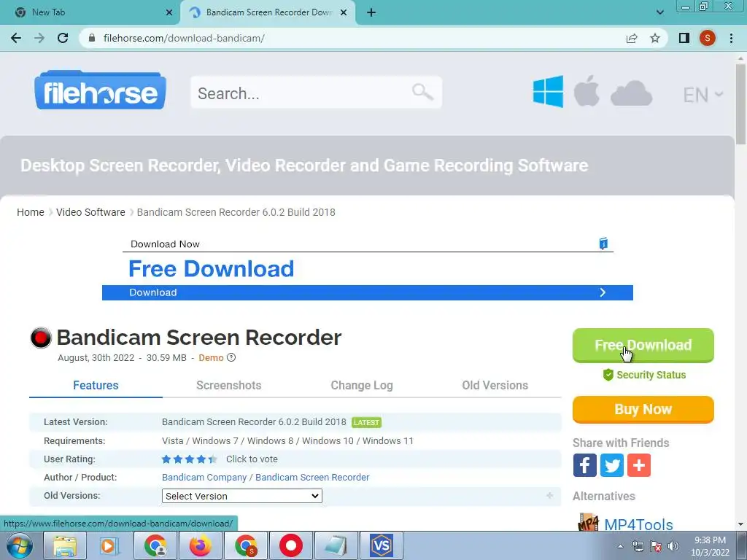The image size is (747, 560).
Task: Open media player taskbar icon
Action: click(109, 545)
